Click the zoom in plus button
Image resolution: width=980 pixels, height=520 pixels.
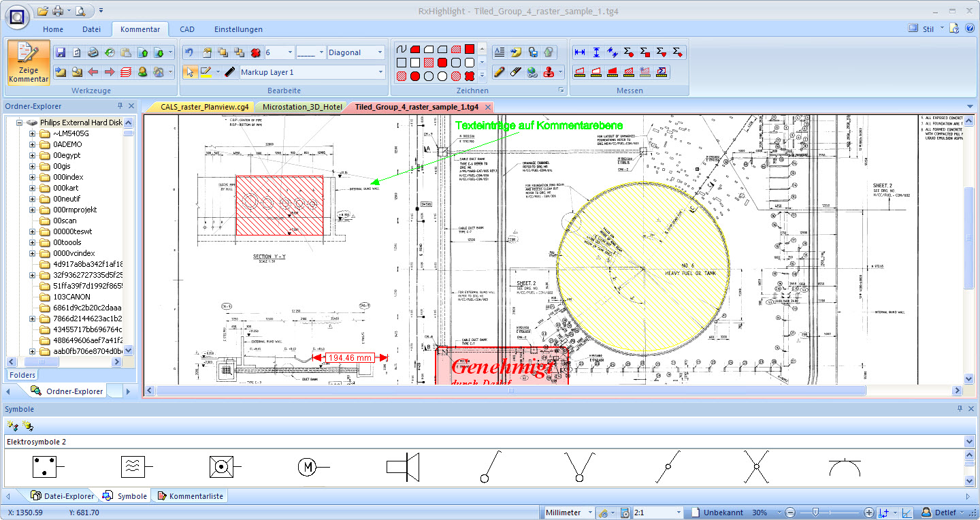coord(869,513)
